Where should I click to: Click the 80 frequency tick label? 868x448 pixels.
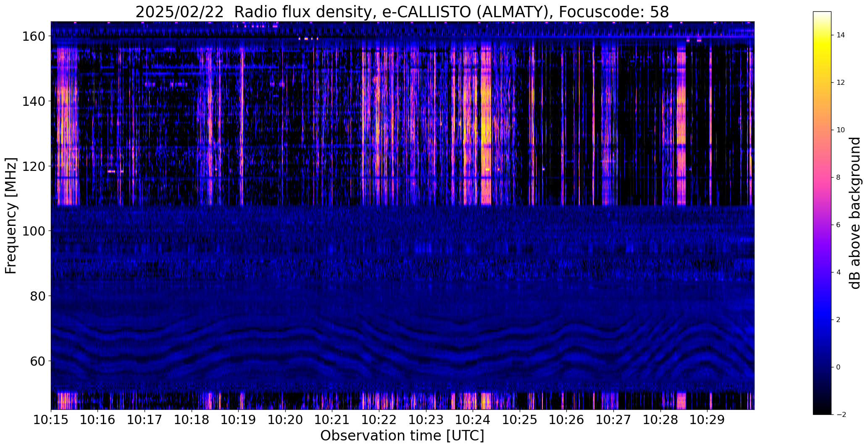(39, 296)
